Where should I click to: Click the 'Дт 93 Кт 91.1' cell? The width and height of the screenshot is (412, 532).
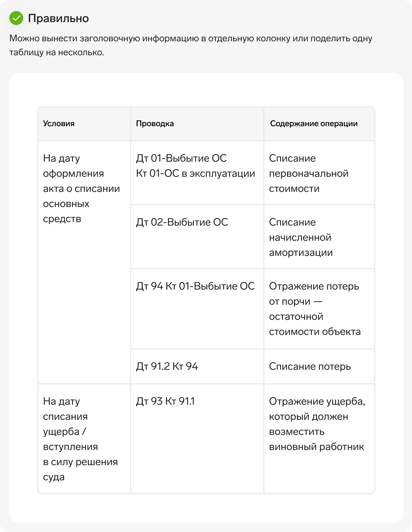click(197, 439)
